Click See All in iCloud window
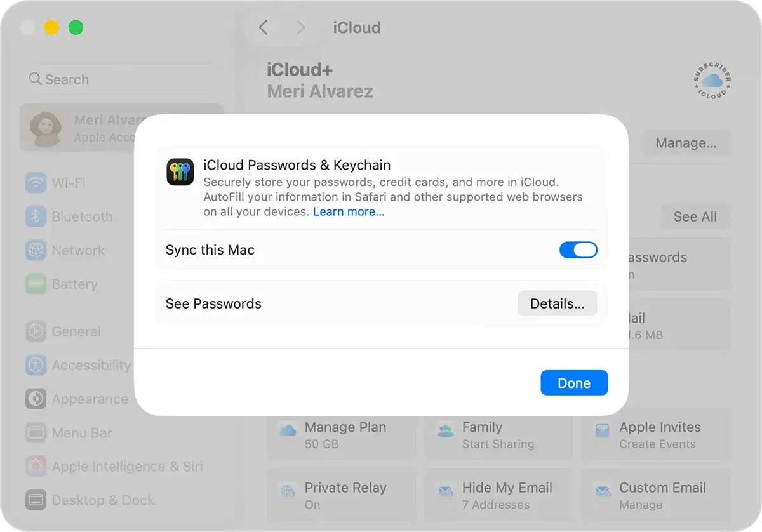 tap(695, 216)
